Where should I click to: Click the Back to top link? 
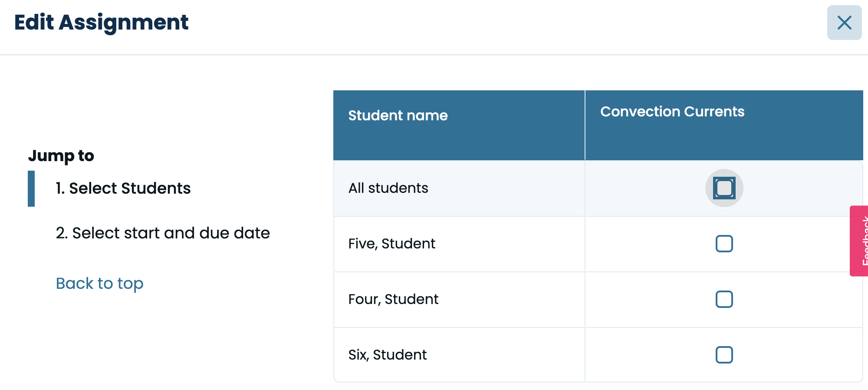(100, 284)
